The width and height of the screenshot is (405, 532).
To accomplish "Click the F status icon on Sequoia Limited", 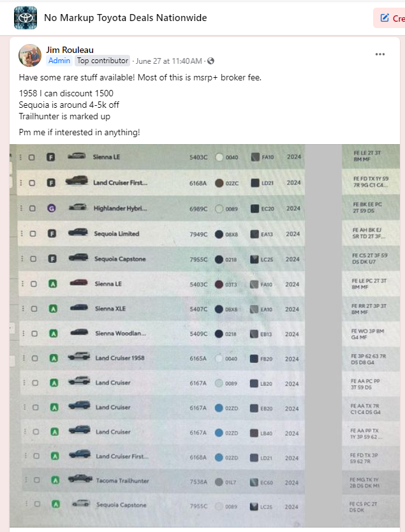I will (52, 233).
